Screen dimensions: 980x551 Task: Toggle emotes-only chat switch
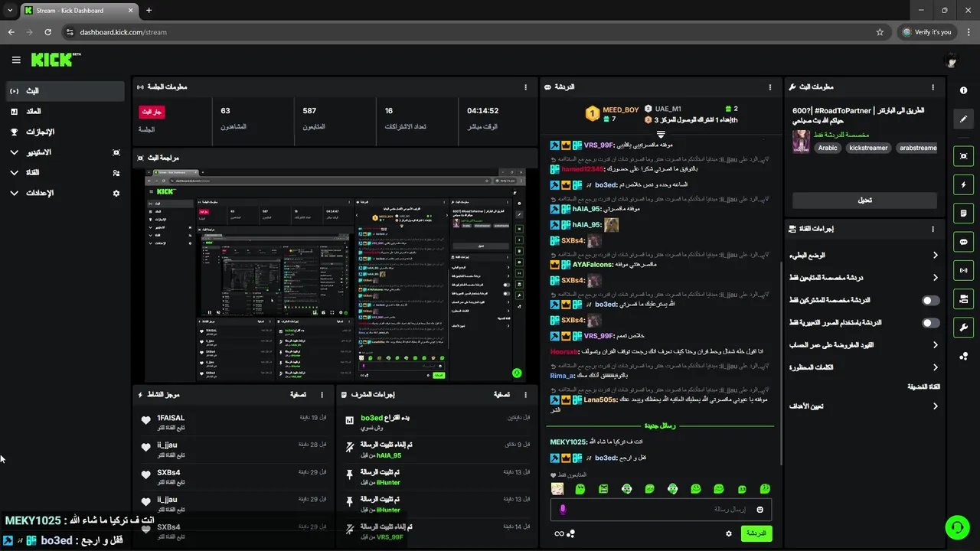tap(930, 323)
